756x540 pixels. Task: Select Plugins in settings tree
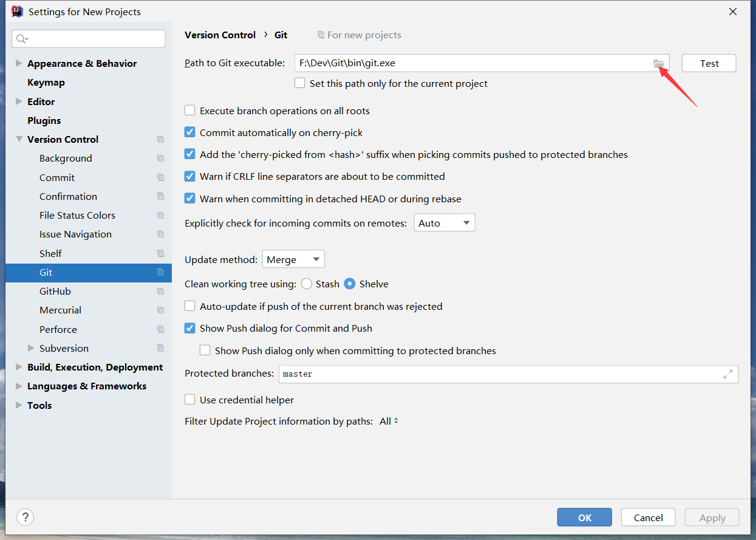44,120
